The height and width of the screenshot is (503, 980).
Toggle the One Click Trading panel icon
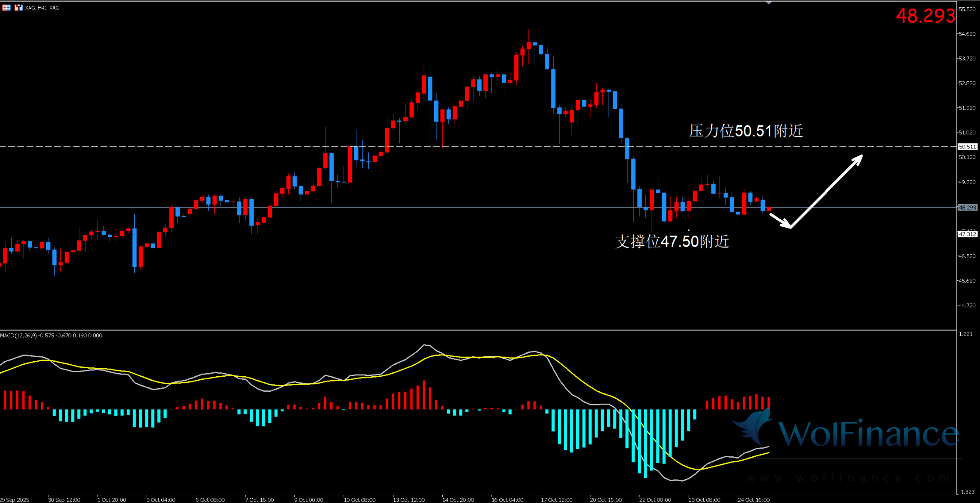pos(18,8)
